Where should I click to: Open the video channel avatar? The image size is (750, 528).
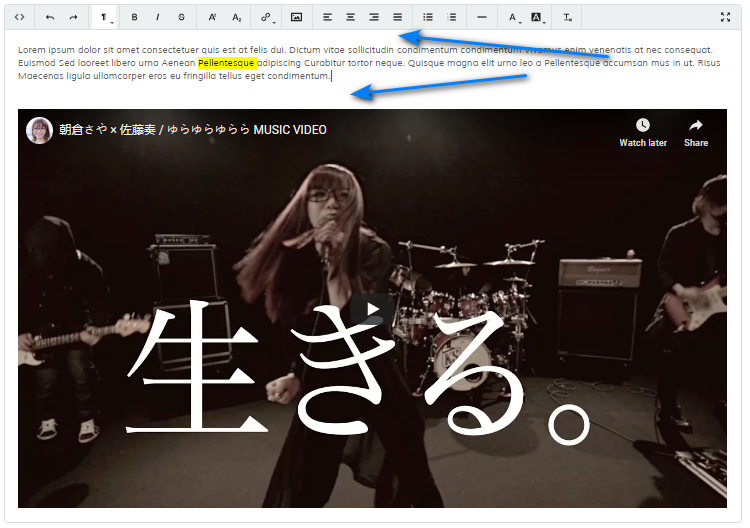tap(39, 130)
